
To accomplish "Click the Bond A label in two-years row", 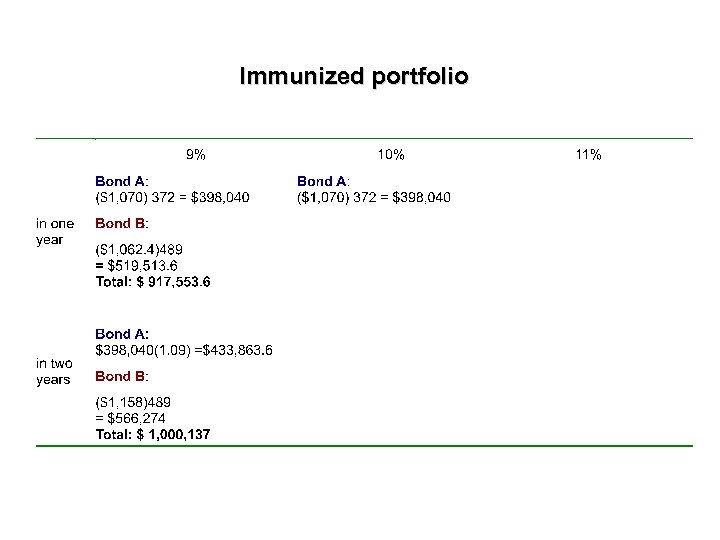I will 122,333.
